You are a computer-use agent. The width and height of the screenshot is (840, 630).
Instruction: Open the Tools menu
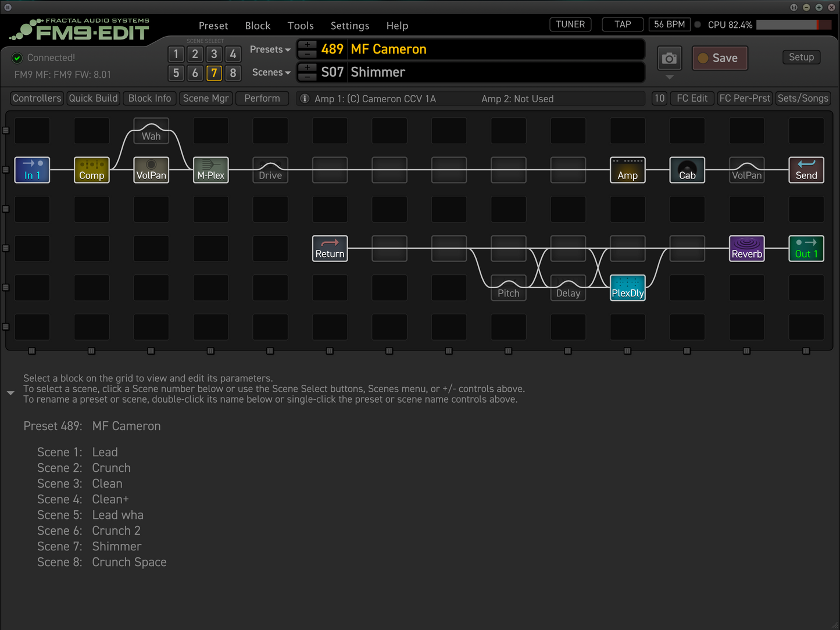(301, 26)
